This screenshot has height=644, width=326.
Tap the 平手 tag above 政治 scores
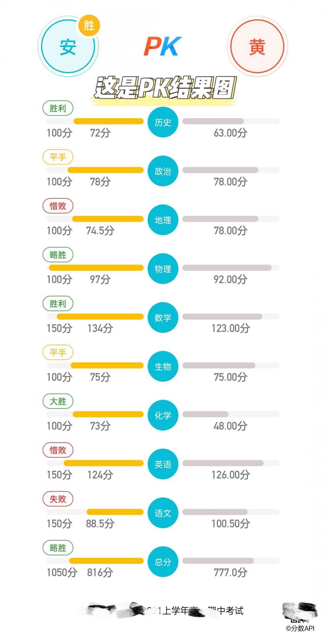(x=58, y=157)
